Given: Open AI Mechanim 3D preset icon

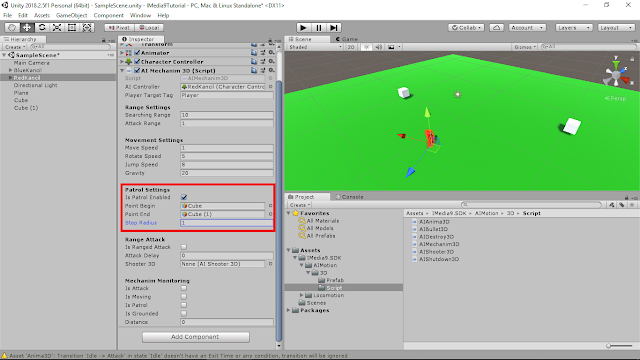Looking at the screenshot, I should coord(263,70).
